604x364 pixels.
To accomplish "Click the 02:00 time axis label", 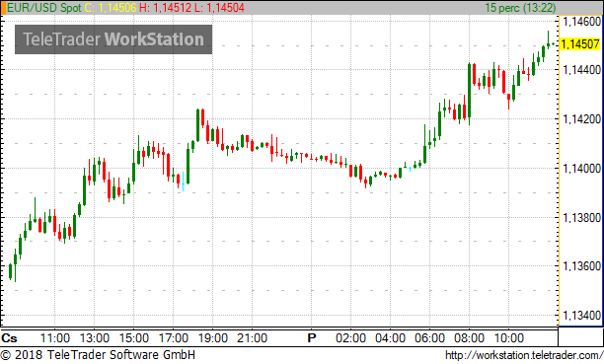I will tap(350, 338).
